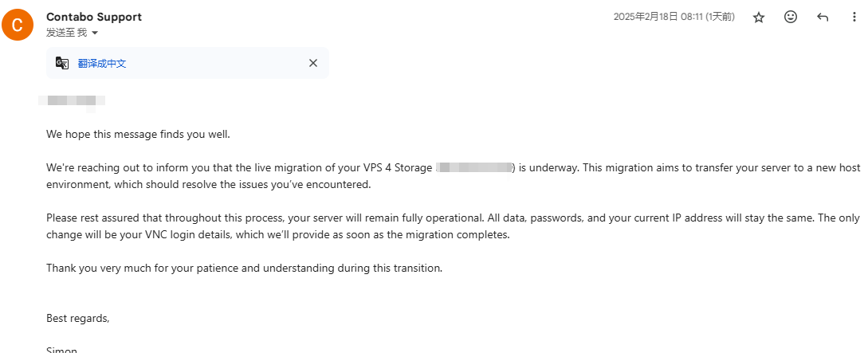Viewport: 868px width, 353px height.
Task: Click the translate icon in the translation bar
Action: [x=62, y=63]
